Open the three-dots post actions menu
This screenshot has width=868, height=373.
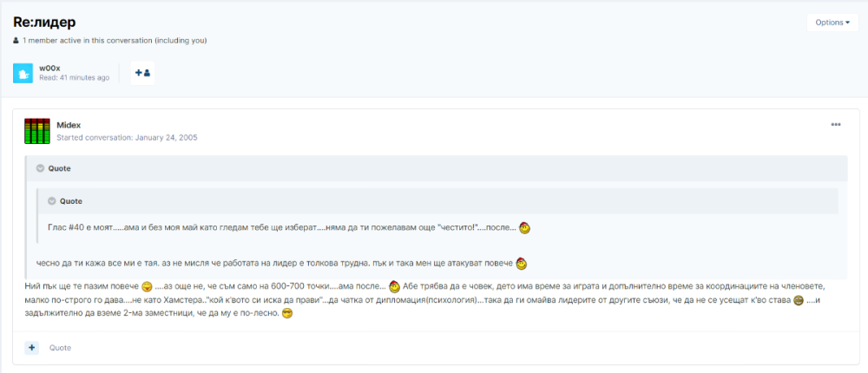tap(835, 125)
